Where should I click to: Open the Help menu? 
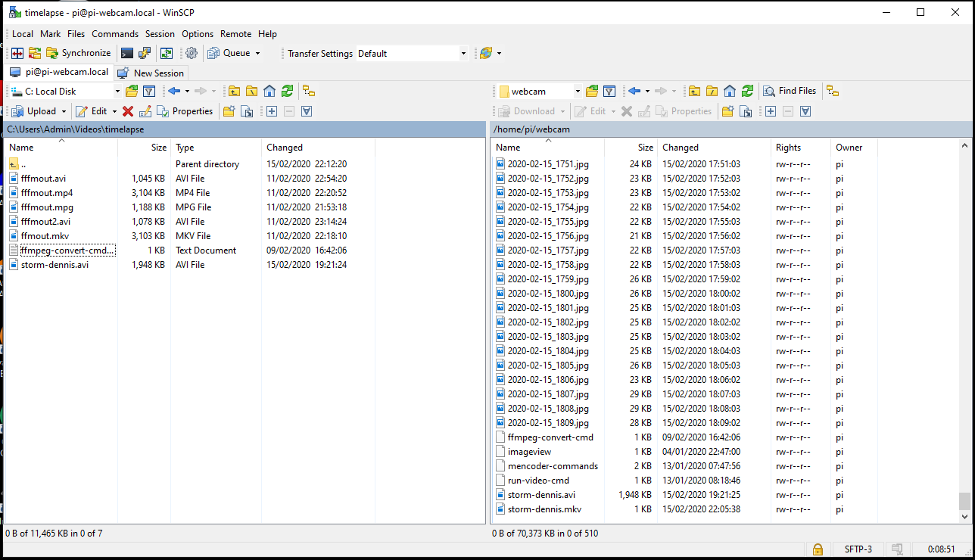click(x=267, y=34)
